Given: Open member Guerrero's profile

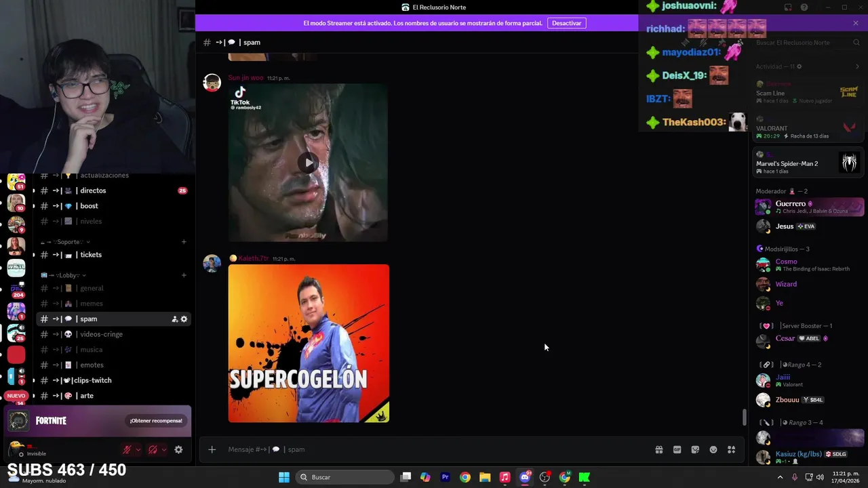Looking at the screenshot, I should pos(809,207).
